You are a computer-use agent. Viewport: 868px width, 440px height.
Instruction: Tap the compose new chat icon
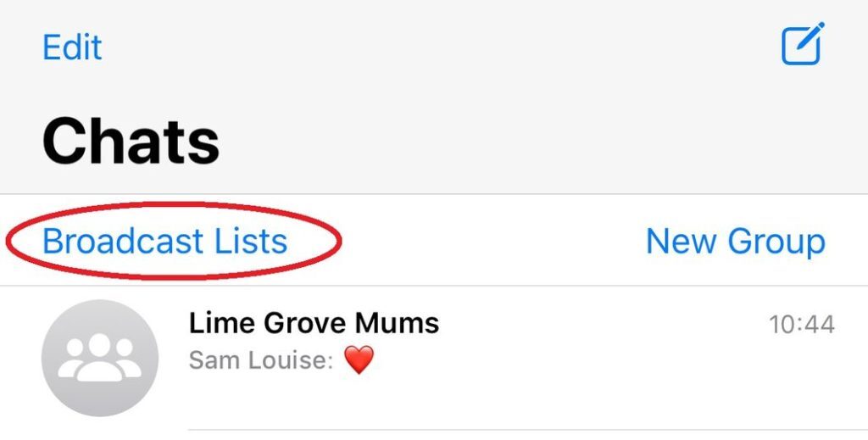pyautogui.click(x=802, y=44)
